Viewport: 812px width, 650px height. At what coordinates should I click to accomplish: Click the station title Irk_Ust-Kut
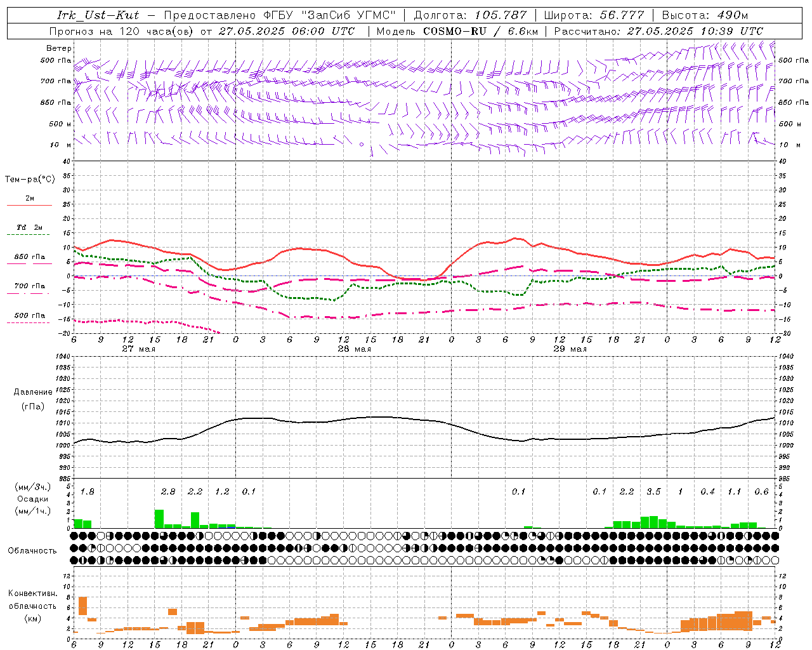(x=98, y=15)
